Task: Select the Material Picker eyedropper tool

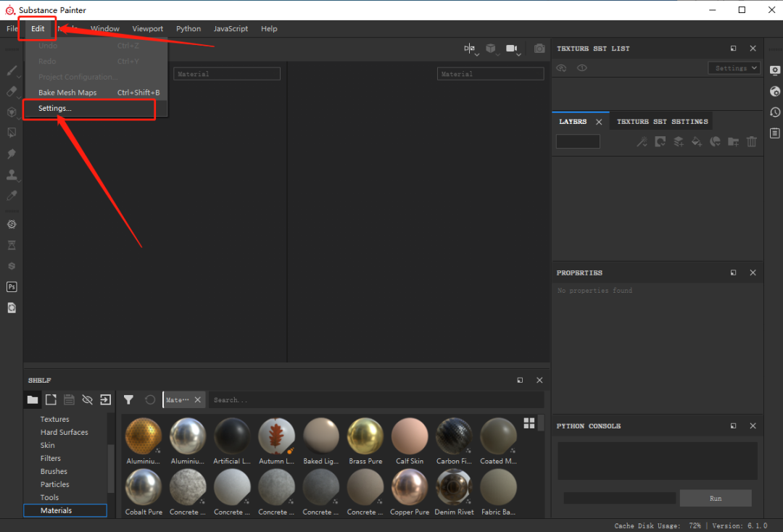Action: (12, 195)
